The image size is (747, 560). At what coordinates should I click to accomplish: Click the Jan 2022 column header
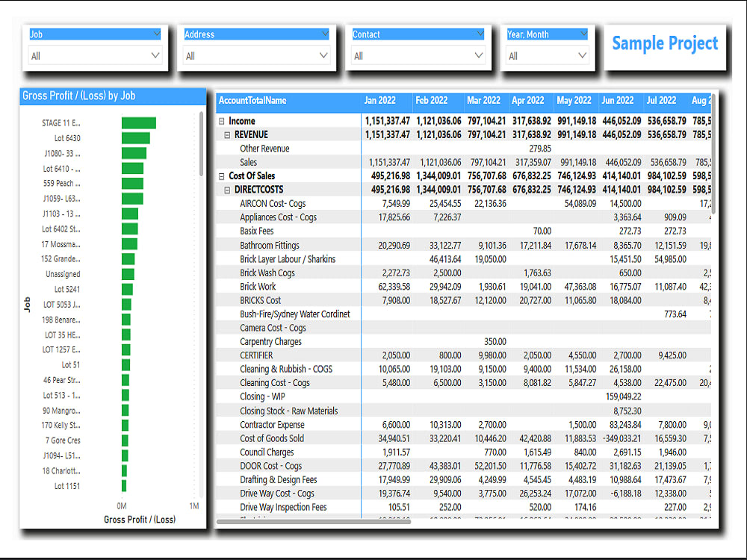pyautogui.click(x=379, y=100)
